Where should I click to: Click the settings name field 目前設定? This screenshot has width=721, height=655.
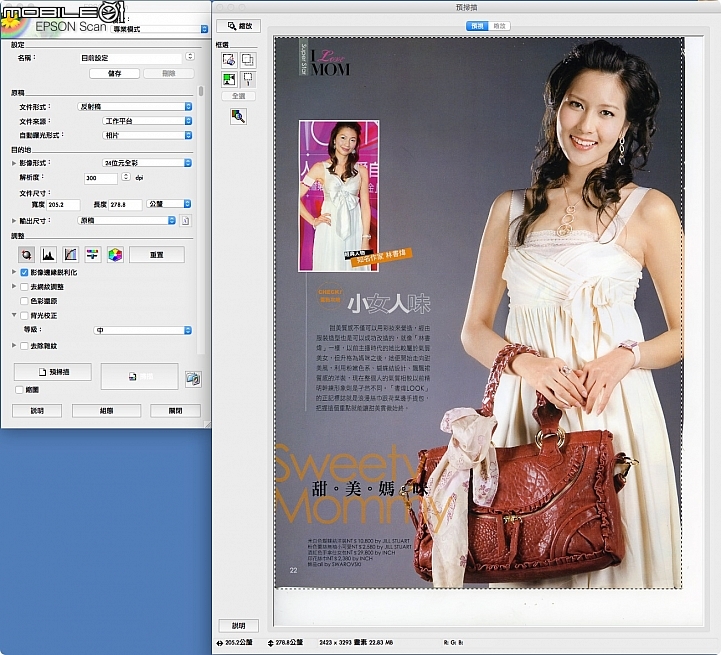(x=131, y=58)
